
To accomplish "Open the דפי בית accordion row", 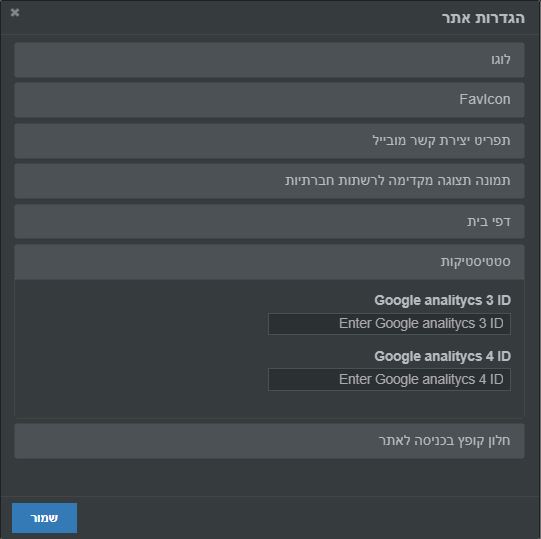I will point(269,222).
